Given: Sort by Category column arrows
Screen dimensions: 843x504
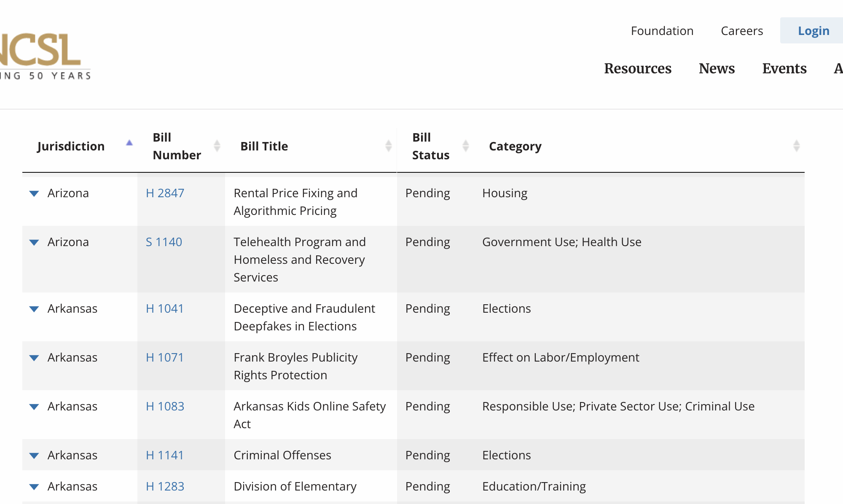Looking at the screenshot, I should pyautogui.click(x=797, y=146).
